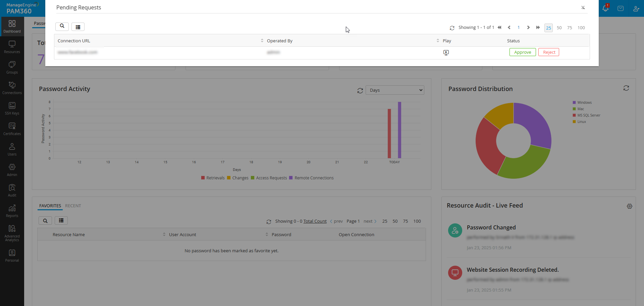Viewport: 644px width, 306px height.
Task: Approve the pending request
Action: click(523, 52)
